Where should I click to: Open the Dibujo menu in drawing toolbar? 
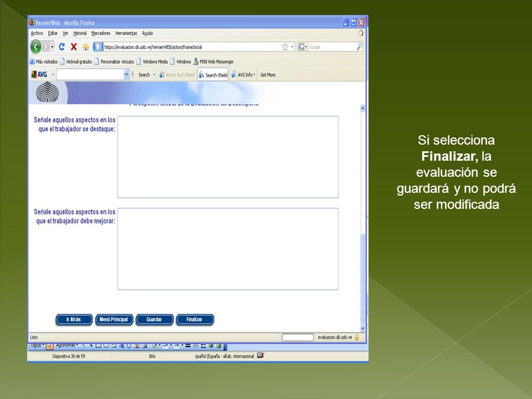[x=37, y=345]
